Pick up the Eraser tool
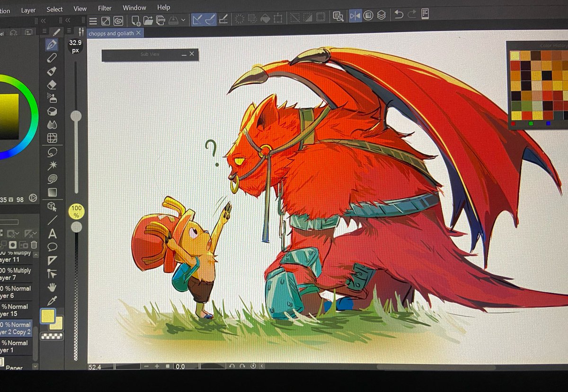 tap(51, 84)
